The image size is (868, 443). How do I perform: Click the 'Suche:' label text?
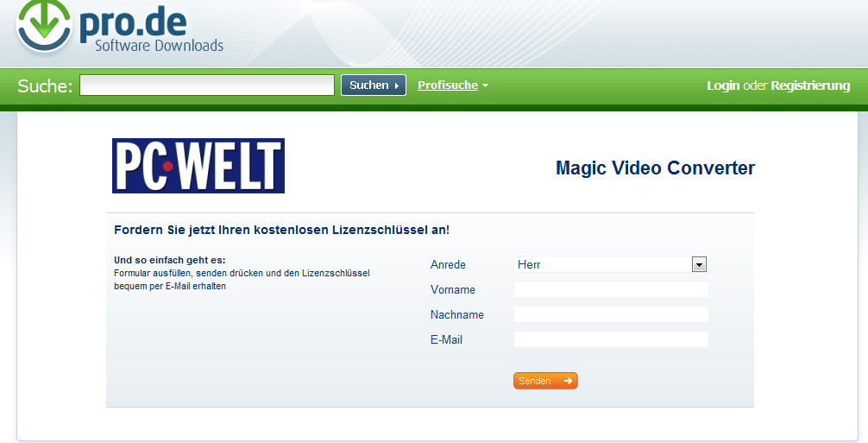pos(45,85)
